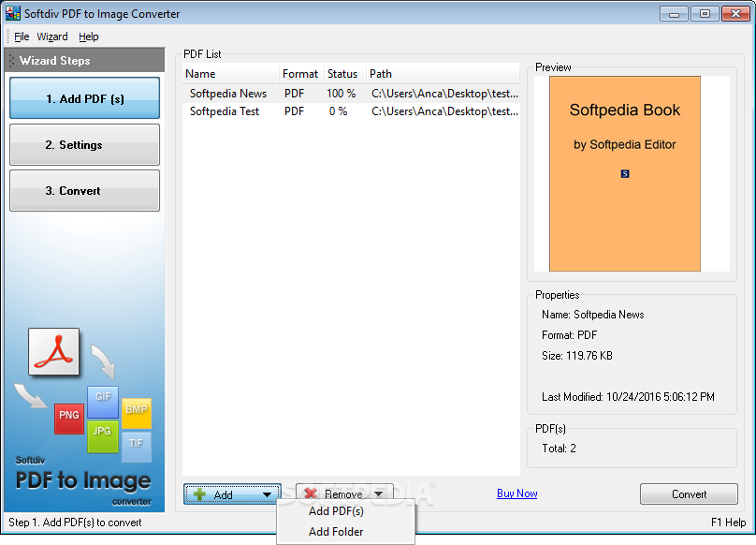Click the path cell of Softpedia News
The width and height of the screenshot is (756, 545).
(444, 94)
